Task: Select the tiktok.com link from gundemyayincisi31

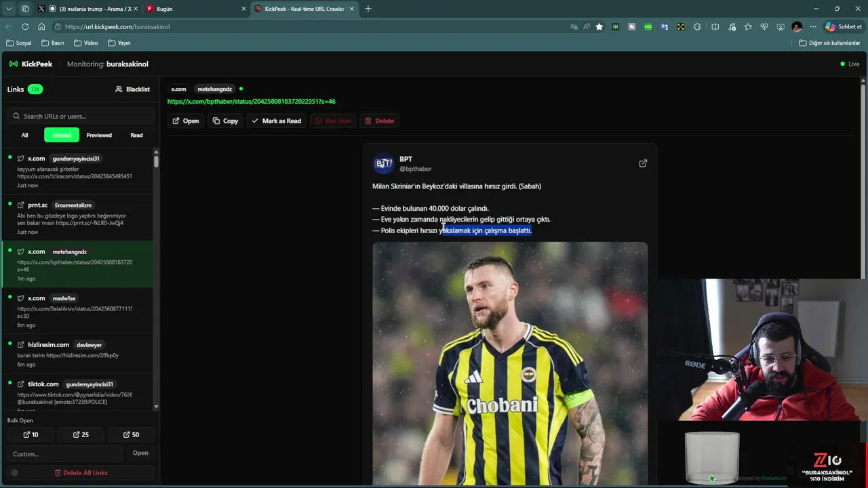Action: click(x=77, y=393)
